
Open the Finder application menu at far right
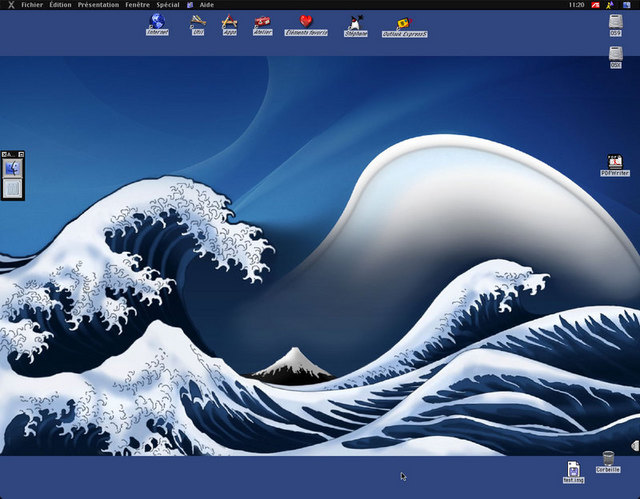(x=627, y=5)
